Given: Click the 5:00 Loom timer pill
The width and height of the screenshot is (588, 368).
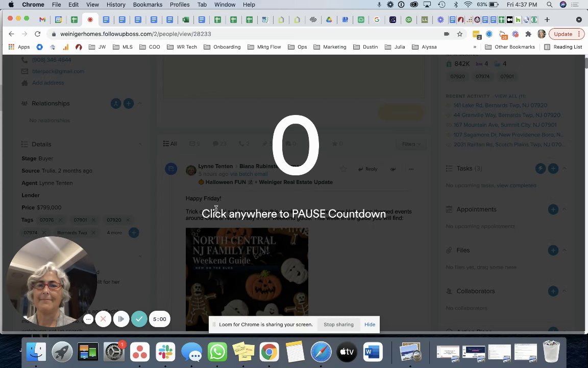Looking at the screenshot, I should (159, 319).
